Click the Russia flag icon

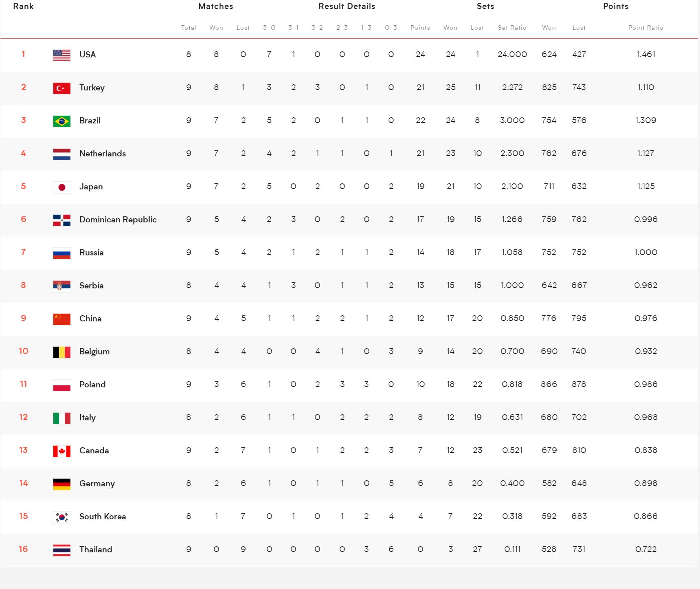pos(62,253)
